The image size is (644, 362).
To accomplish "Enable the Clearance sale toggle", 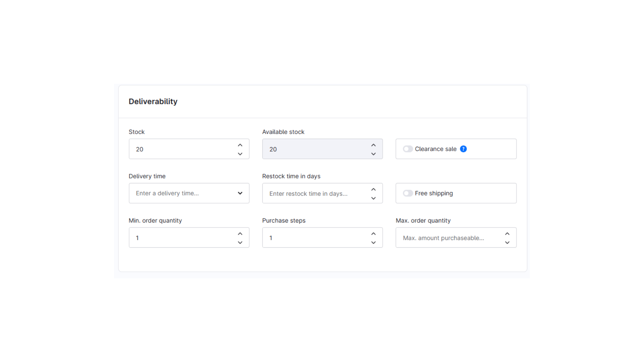I will pos(408,149).
